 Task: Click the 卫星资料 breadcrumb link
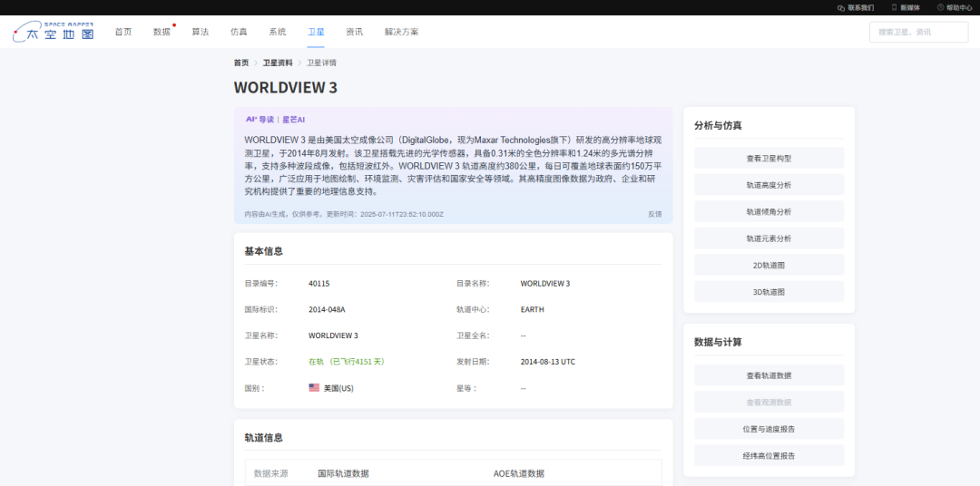click(278, 63)
